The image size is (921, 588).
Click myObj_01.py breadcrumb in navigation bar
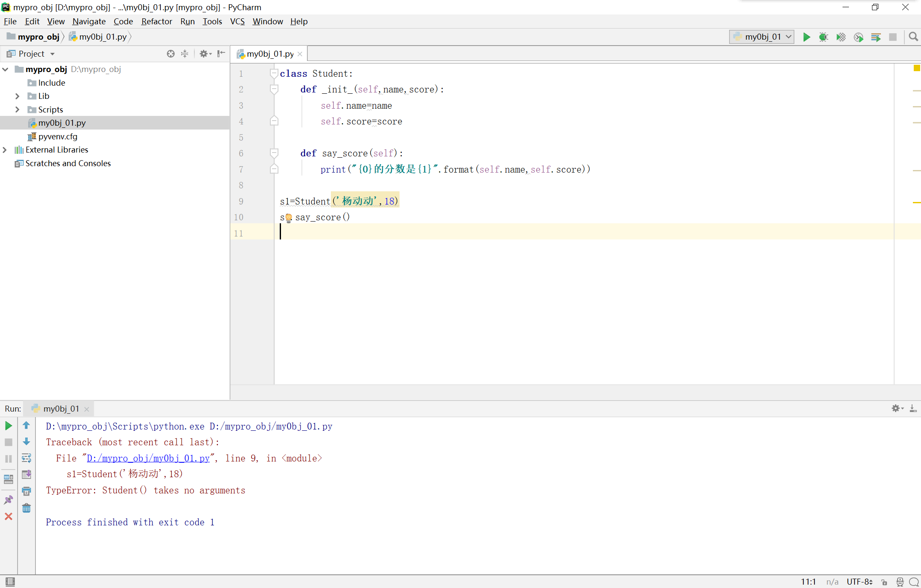(98, 37)
